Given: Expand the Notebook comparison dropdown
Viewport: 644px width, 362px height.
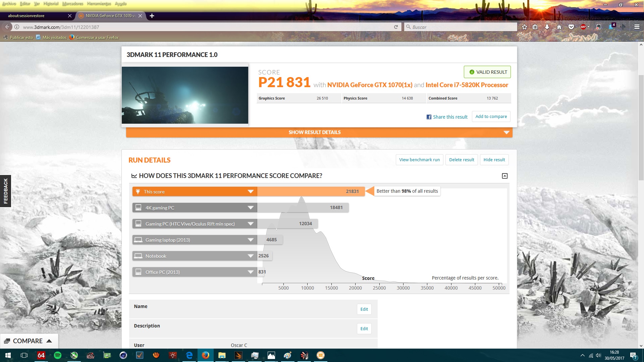Looking at the screenshot, I should coord(251,256).
